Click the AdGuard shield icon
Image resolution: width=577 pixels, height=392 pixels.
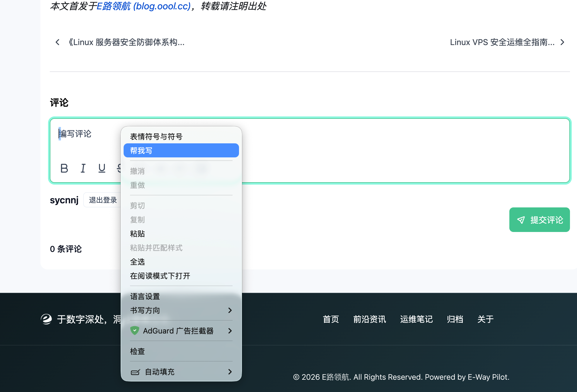134,331
